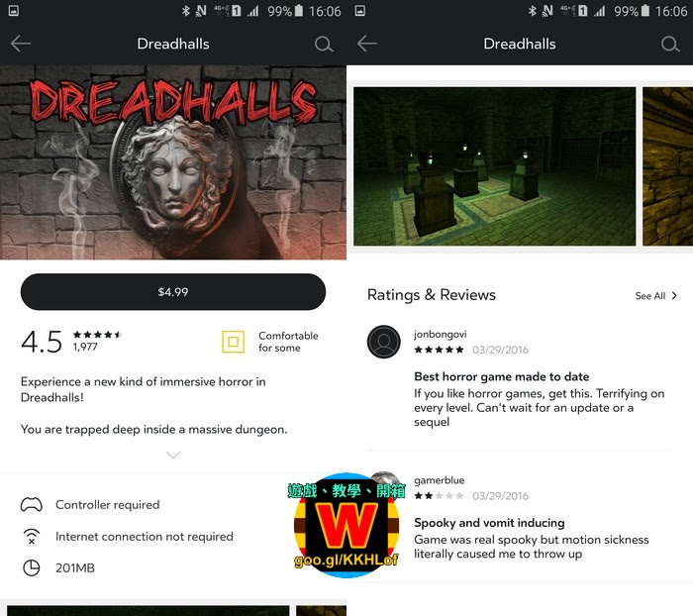Tap the Wi-Fi not required icon

click(32, 536)
